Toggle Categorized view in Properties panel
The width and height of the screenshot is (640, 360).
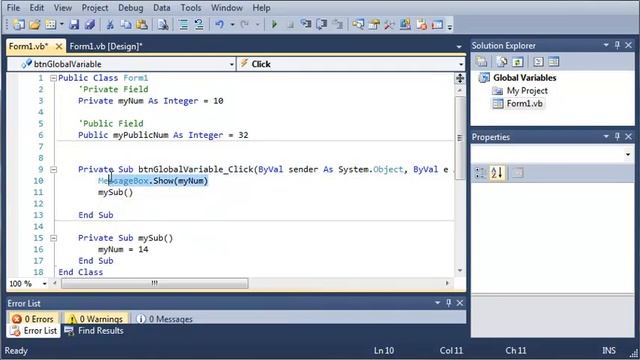[x=480, y=173]
